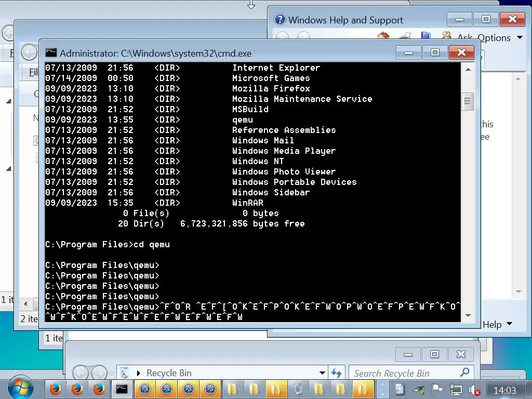The width and height of the screenshot is (532, 399).
Task: Minimize the cmd.exe window
Action: (408, 52)
